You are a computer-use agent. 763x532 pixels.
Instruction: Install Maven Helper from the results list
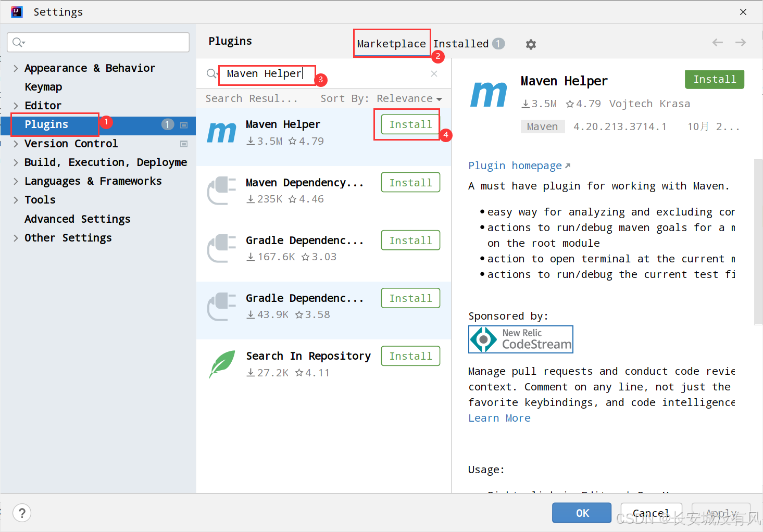pos(410,124)
